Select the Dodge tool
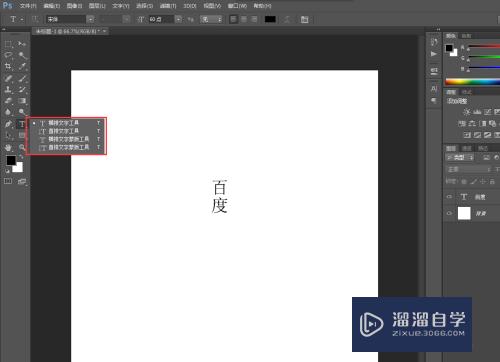 pos(22,112)
